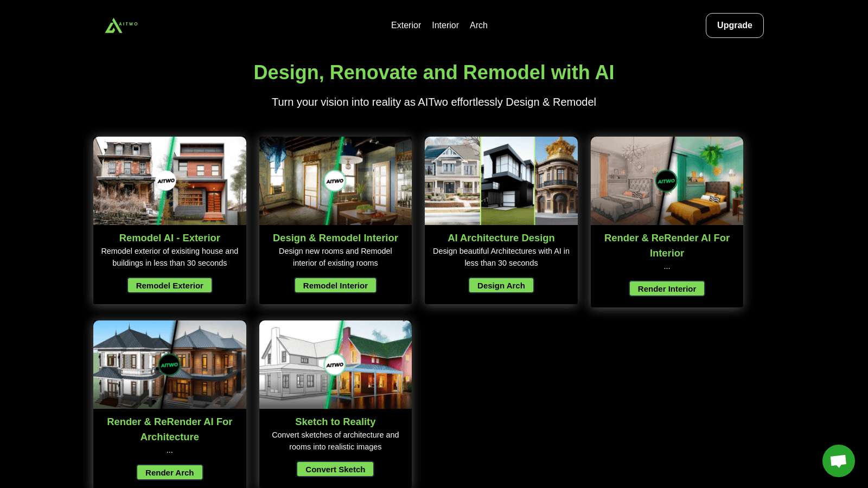Click 'Design new rooms and Remodel' description
This screenshot has height=488, width=868.
(x=335, y=257)
